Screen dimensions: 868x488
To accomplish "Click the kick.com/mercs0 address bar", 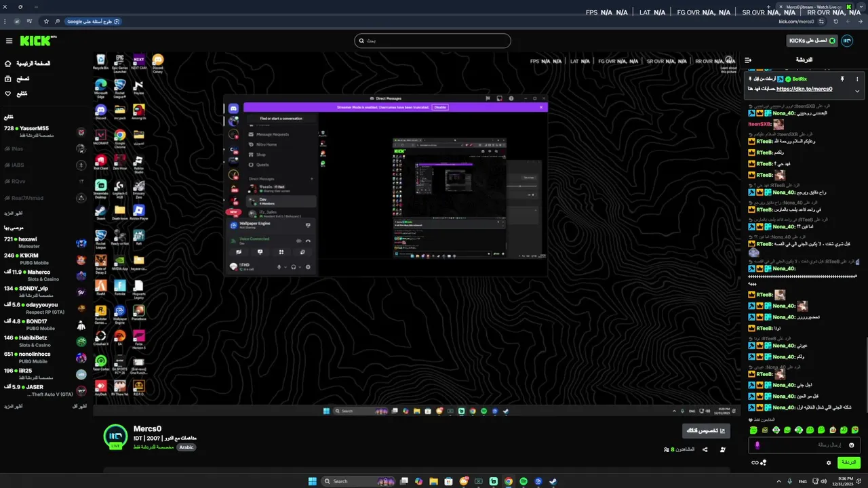I will 797,22.
